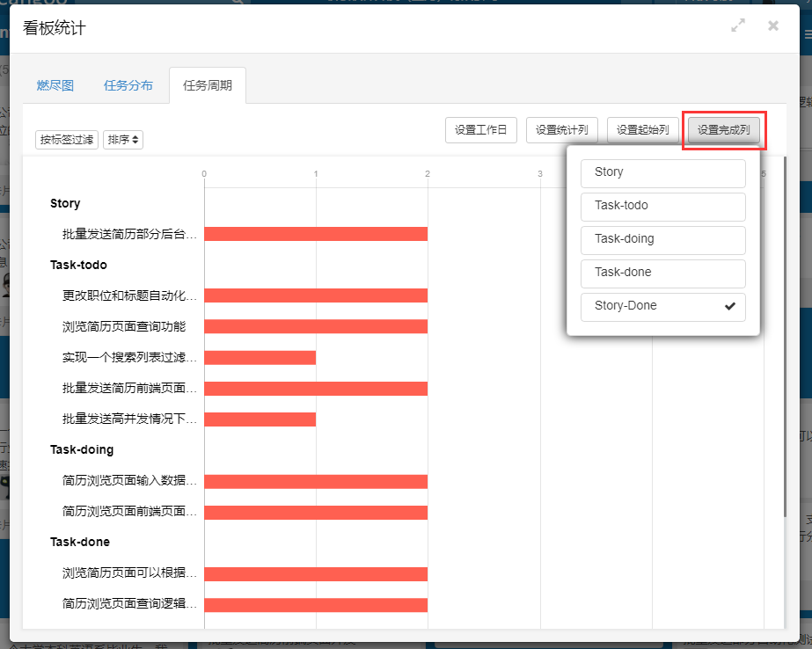Screen dimensions: 812x649
Task: Select Task-done in the dropdown list
Action: tap(662, 273)
